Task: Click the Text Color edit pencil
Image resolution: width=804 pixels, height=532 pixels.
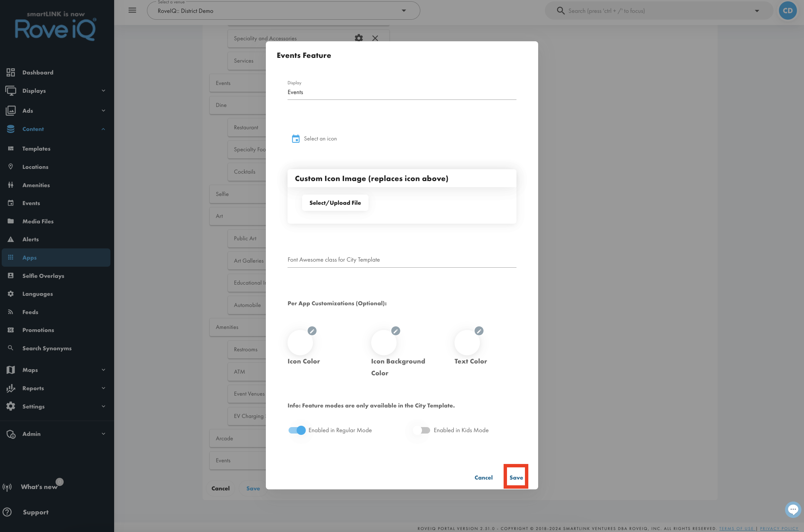Action: [x=479, y=331]
